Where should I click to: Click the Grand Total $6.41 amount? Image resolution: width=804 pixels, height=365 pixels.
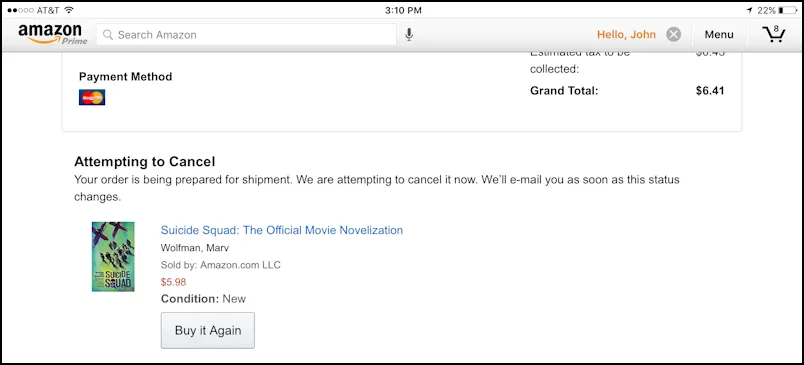coord(710,91)
